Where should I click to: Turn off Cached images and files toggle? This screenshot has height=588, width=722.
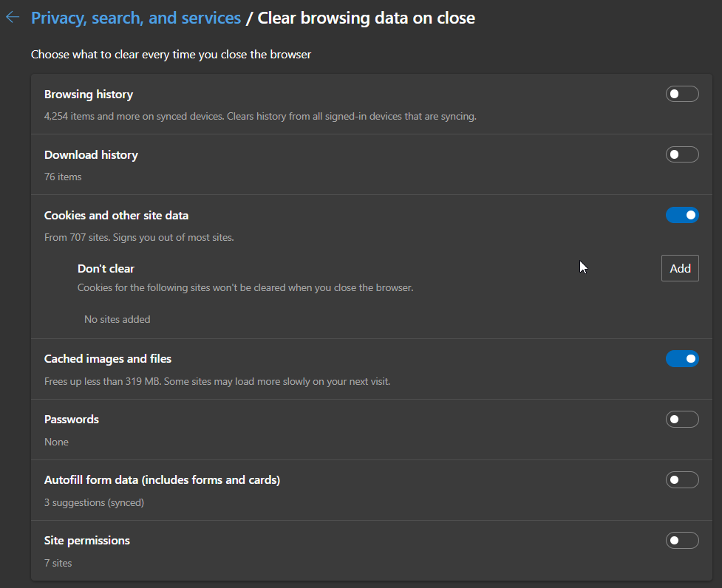tap(682, 358)
